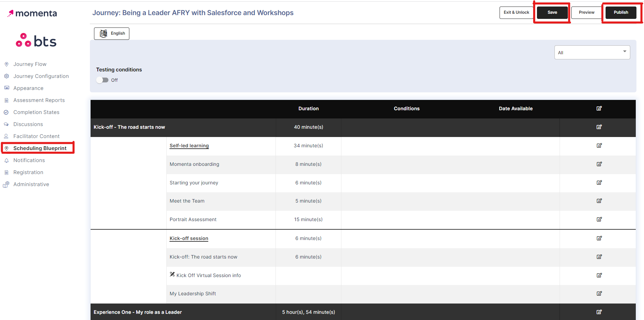Image resolution: width=644 pixels, height=320 pixels.
Task: Edit the Momenta onboarding row
Action: pos(599,164)
